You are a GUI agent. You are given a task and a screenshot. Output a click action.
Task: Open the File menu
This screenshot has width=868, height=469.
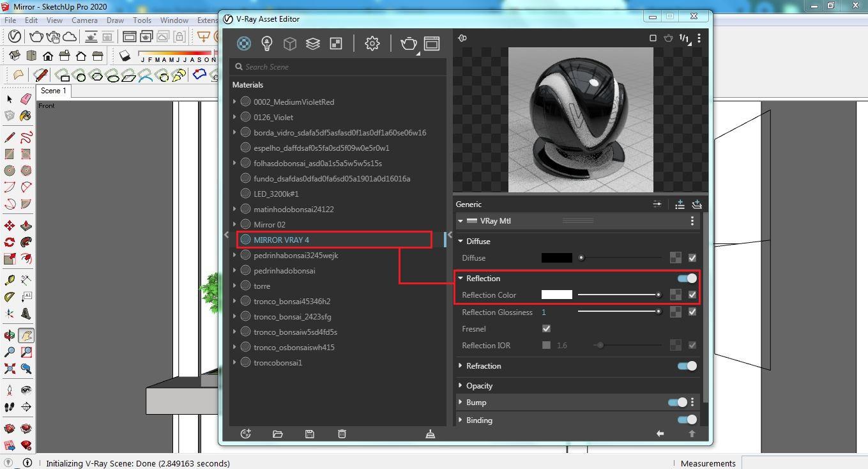pos(11,20)
